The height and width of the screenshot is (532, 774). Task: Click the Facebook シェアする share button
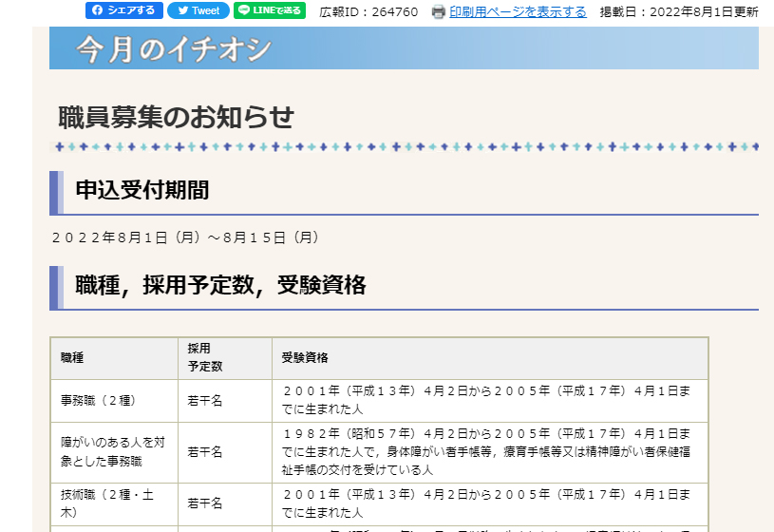tap(124, 10)
